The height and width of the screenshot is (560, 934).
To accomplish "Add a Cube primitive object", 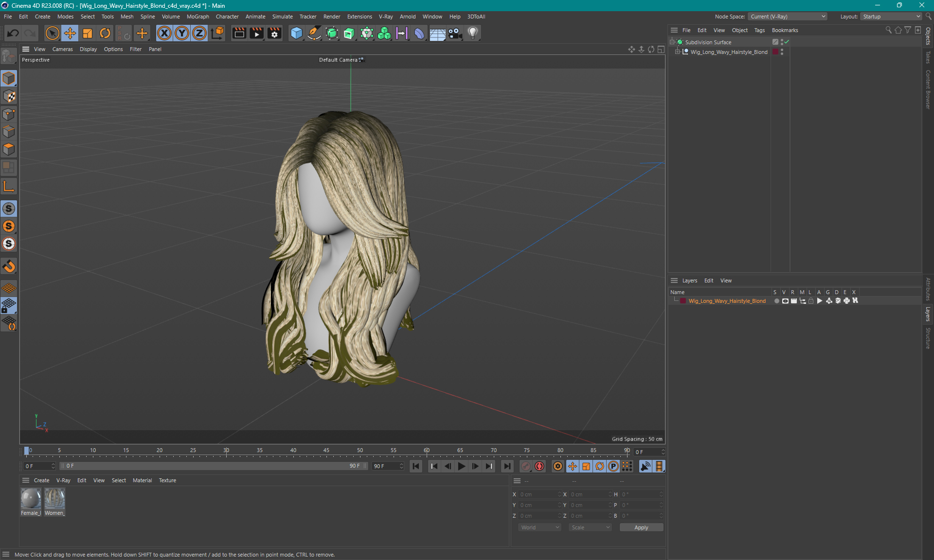I will click(296, 33).
